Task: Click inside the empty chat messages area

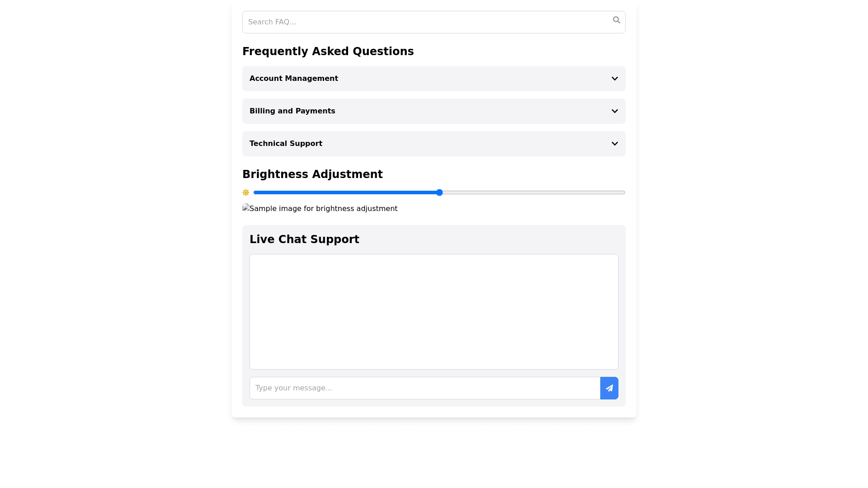Action: (x=434, y=312)
